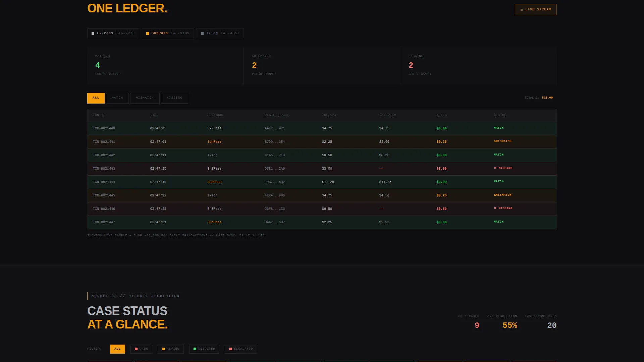Select ALL in the case status filter

117,349
